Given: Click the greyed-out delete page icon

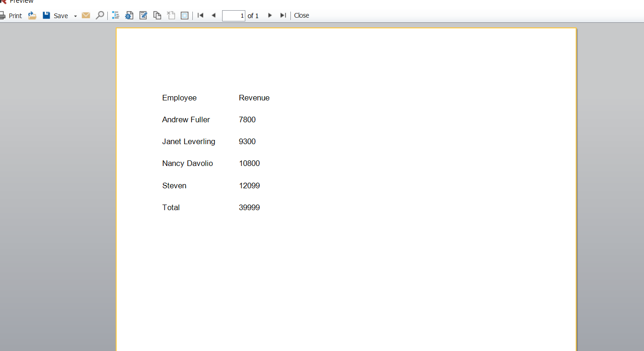Looking at the screenshot, I should click(x=171, y=15).
